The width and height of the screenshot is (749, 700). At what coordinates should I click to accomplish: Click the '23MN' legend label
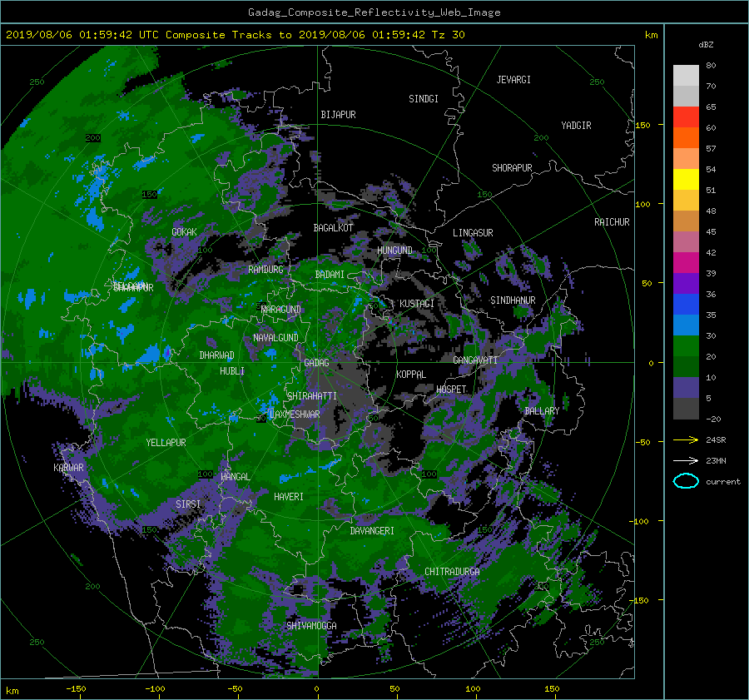[716, 460]
